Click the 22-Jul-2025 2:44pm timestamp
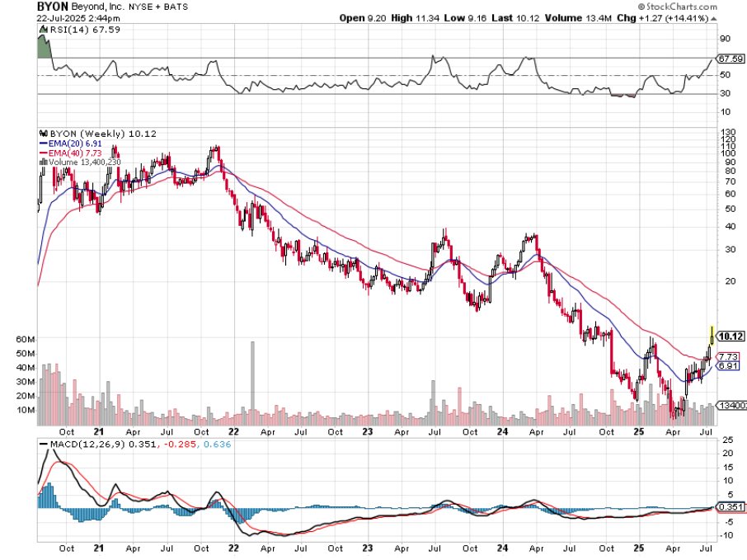This screenshot has height=560, width=747. (x=78, y=19)
